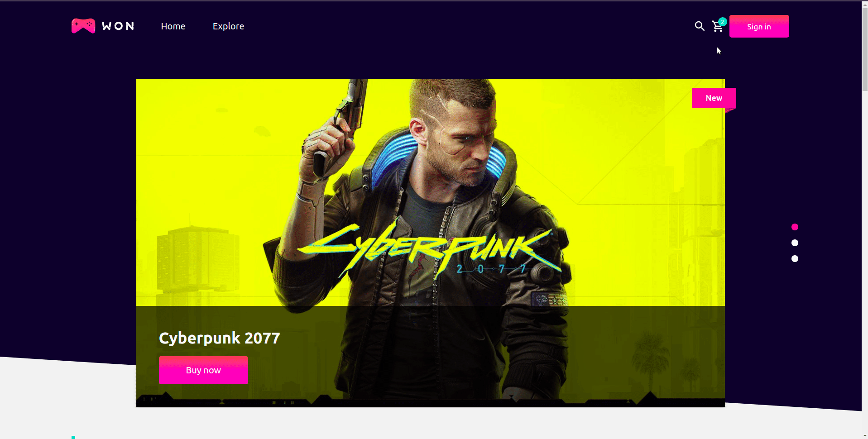Viewport: 868px width, 439px height.
Task: Click the scrollbar up arrow
Action: (x=865, y=3)
